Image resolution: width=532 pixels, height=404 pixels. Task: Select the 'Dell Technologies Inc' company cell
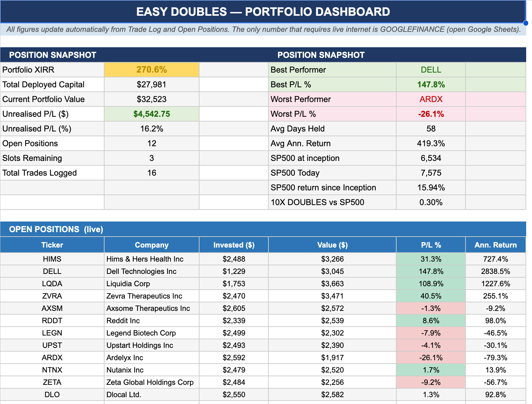point(152,272)
